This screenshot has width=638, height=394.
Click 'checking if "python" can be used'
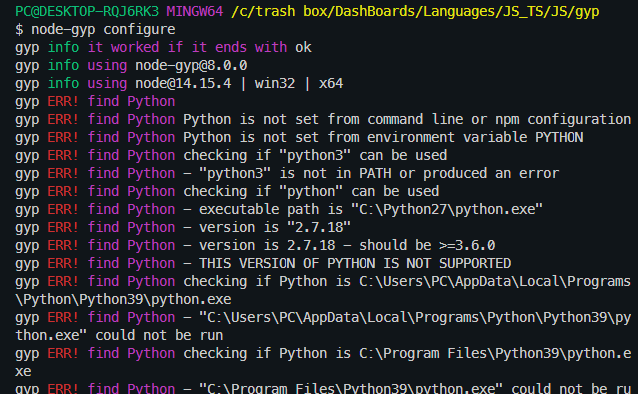311,191
